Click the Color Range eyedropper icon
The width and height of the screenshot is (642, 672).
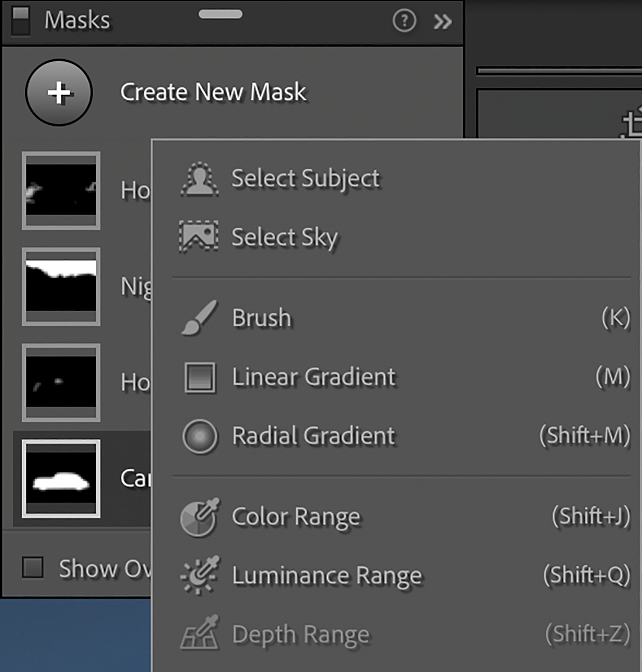click(199, 517)
